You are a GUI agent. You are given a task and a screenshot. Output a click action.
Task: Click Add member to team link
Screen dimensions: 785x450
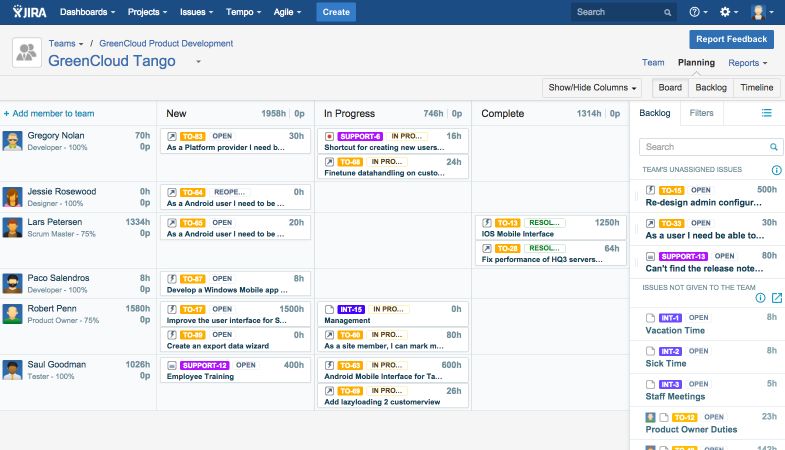(x=49, y=114)
